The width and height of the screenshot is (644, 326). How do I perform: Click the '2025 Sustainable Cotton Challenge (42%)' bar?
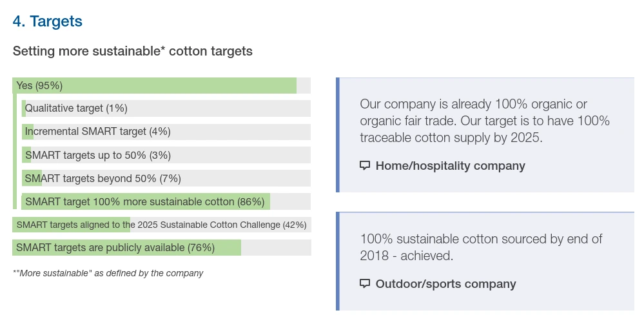pos(161,225)
